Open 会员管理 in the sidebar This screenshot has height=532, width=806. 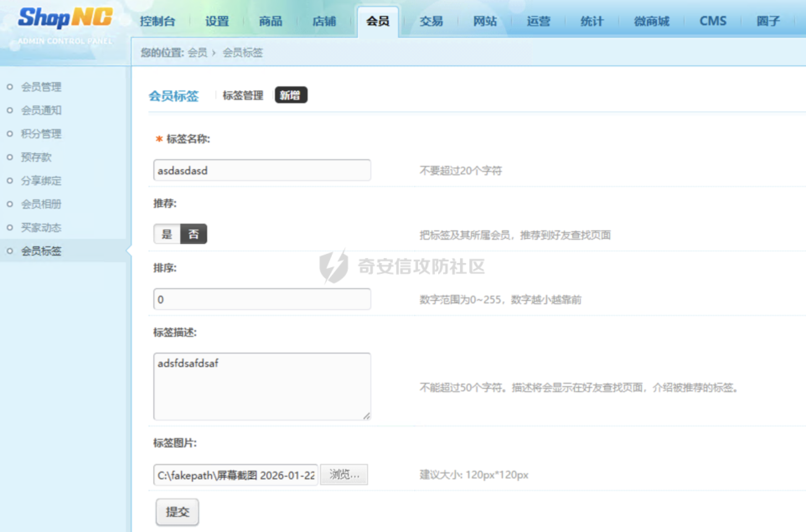coord(41,87)
